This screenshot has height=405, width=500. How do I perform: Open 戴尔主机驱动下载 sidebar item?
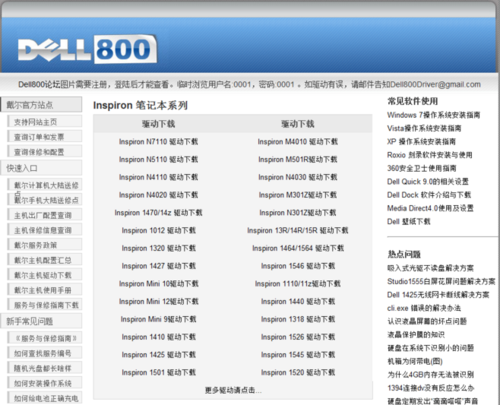[x=45, y=275]
